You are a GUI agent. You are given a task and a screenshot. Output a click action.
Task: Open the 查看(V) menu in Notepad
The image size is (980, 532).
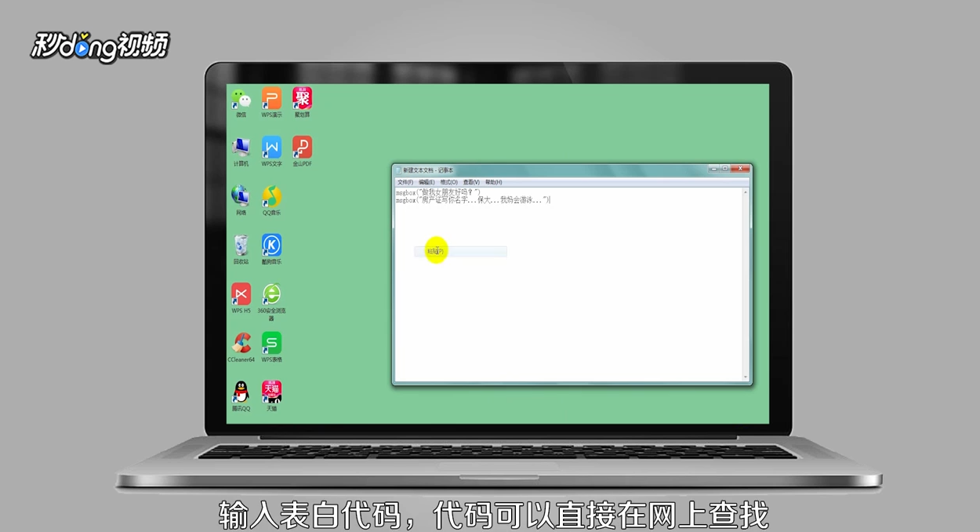tap(471, 182)
